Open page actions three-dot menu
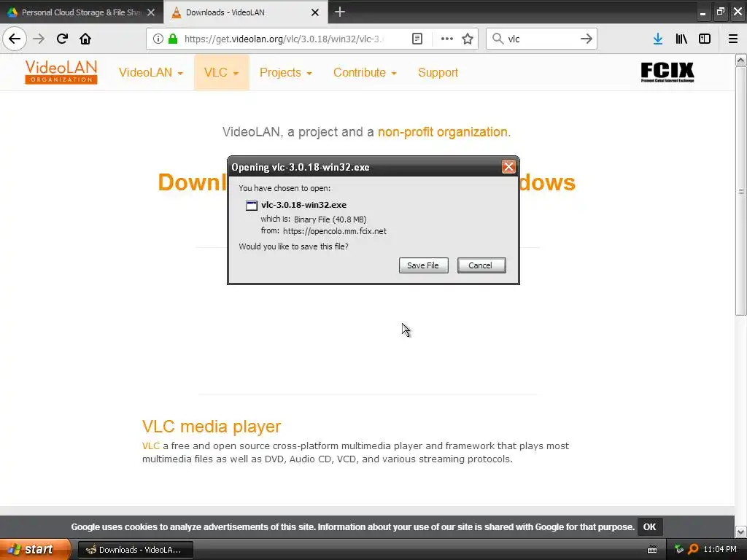 pyautogui.click(x=447, y=39)
